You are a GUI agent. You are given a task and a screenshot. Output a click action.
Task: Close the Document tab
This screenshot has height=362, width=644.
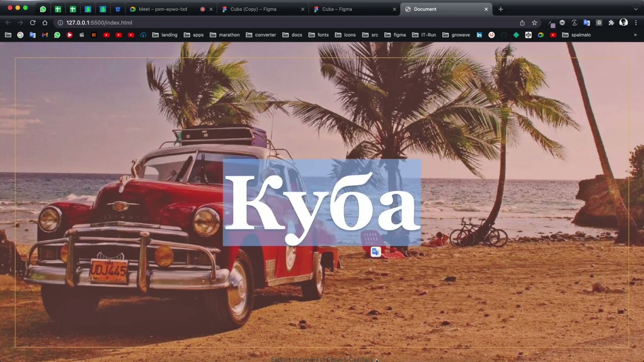pos(486,9)
